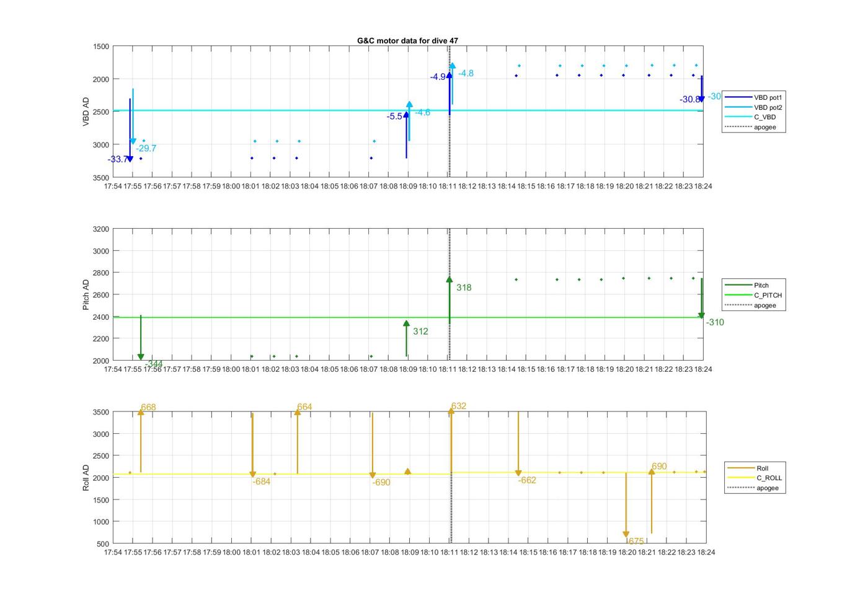This screenshot has width=868, height=611.
Task: Select the "Pitch" legend entry
Action: pos(747,285)
